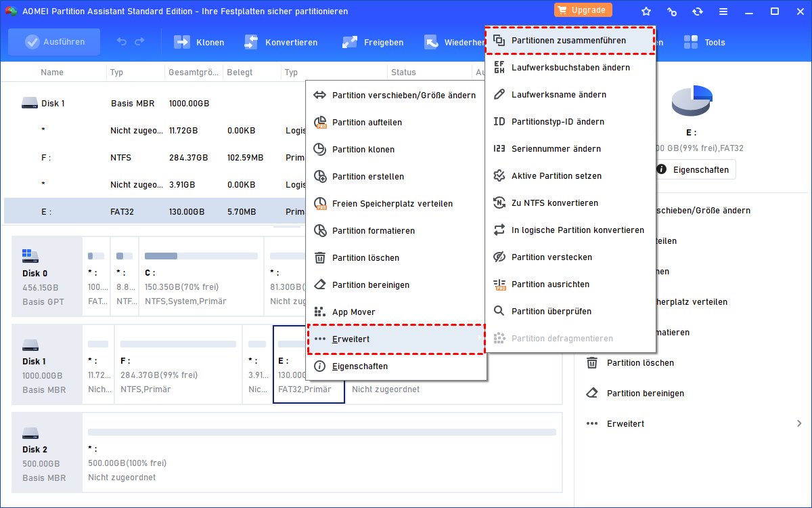812x508 pixels.
Task: Select the C: partition block on Disk 0
Action: 201,276
